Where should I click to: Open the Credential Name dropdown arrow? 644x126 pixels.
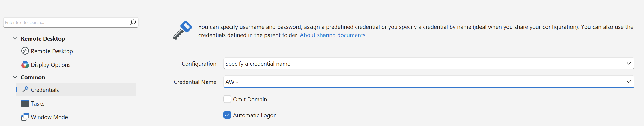628,82
